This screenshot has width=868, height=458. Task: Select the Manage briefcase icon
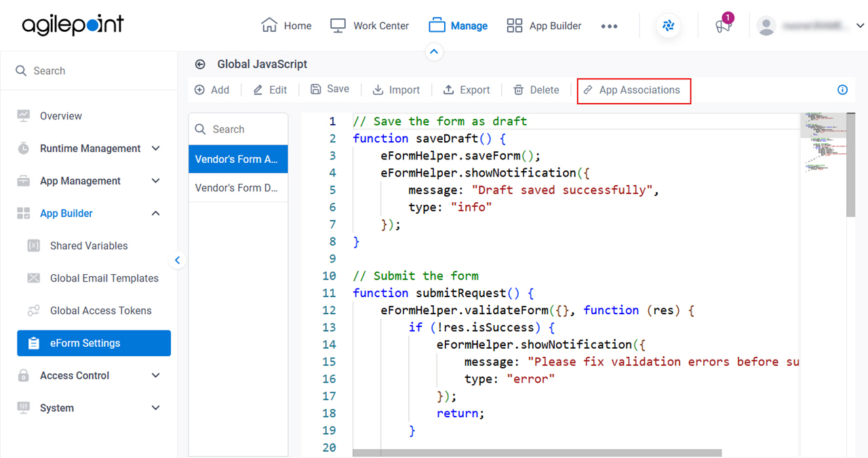click(x=437, y=26)
